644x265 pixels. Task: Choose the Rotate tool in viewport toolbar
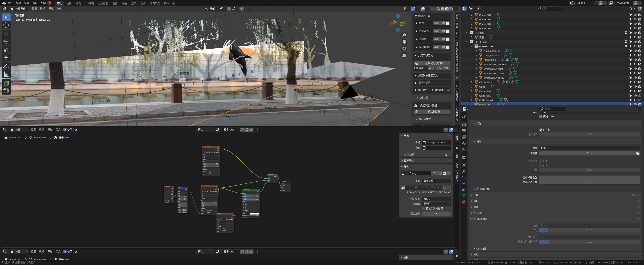pos(6,42)
